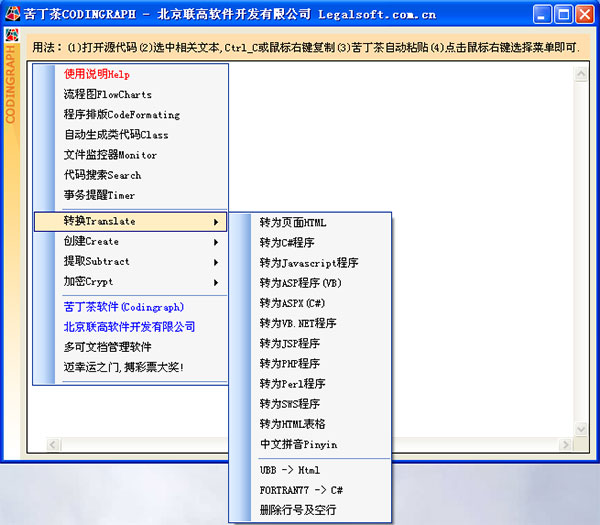The image size is (600, 525).
Task: Select 转为PHP程序 option
Action: click(x=310, y=364)
